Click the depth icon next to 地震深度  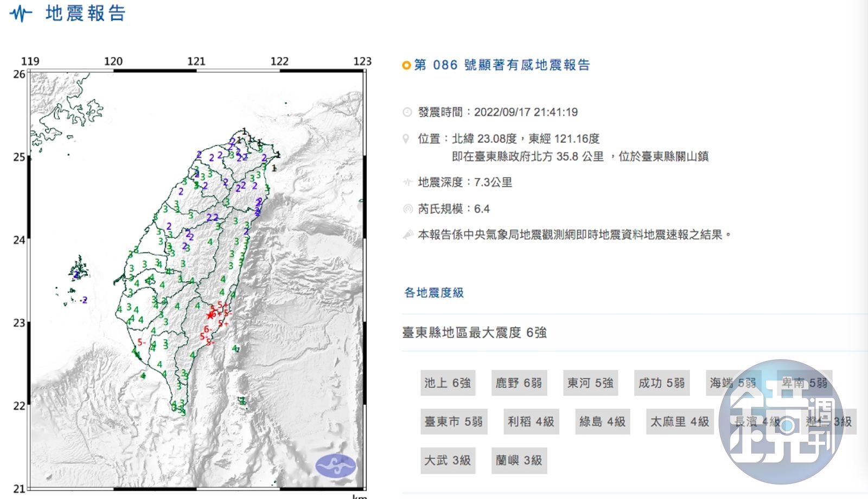408,182
